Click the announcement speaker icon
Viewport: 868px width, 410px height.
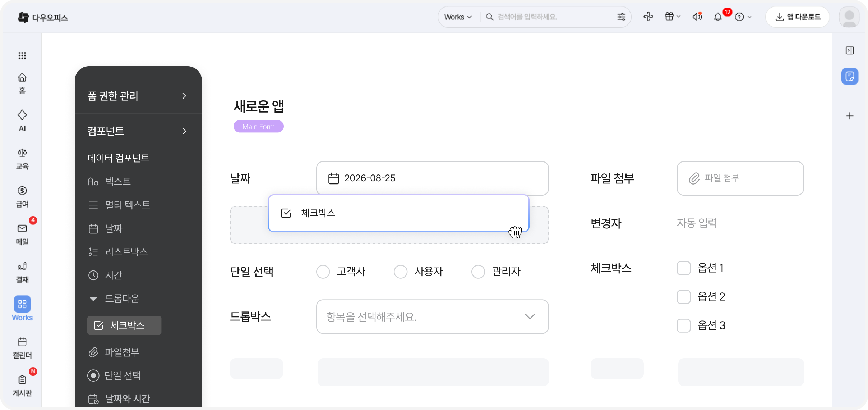(697, 17)
